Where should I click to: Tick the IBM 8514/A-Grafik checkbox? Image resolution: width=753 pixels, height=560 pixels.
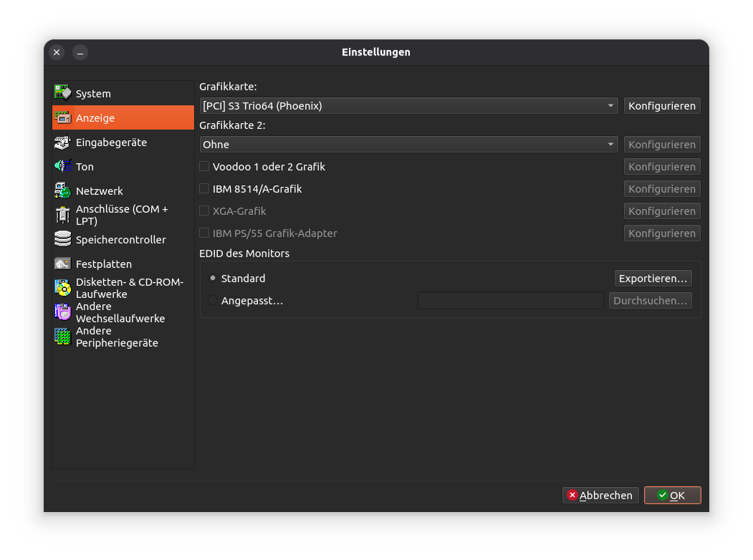coord(204,188)
